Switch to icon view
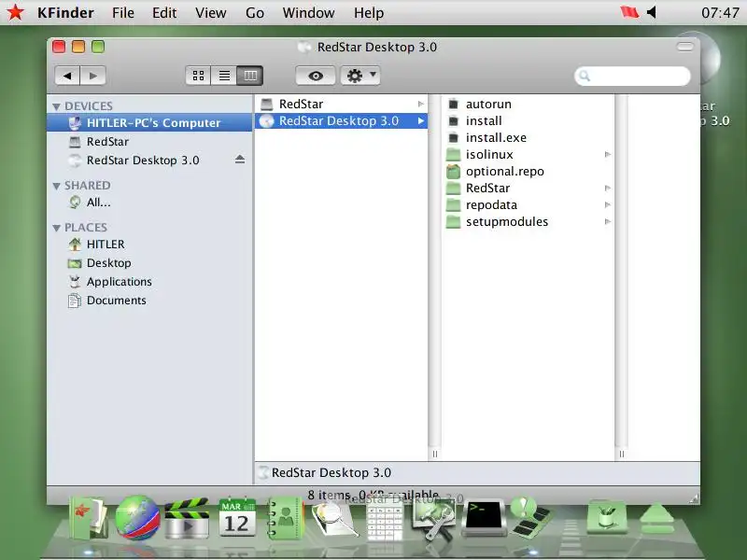 pos(198,76)
